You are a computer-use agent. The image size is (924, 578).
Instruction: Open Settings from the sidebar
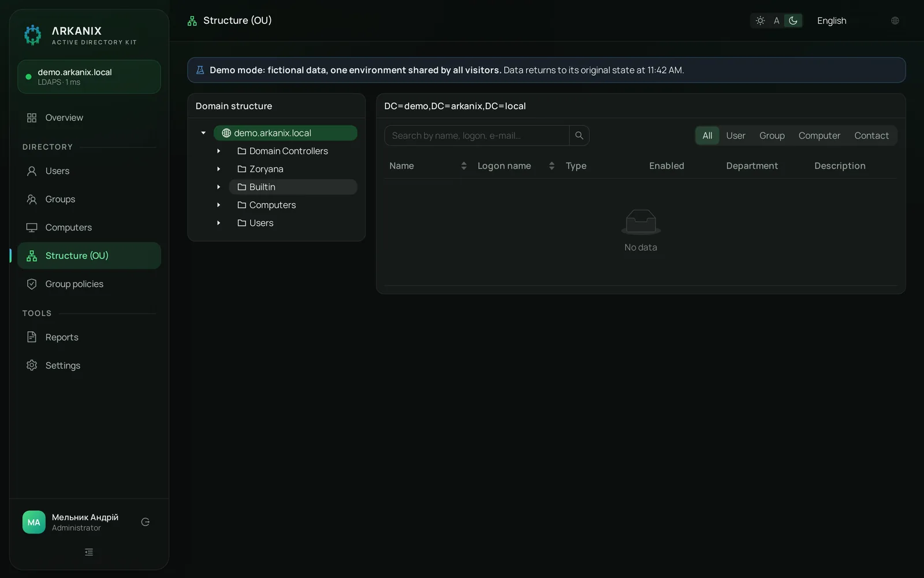(89, 365)
